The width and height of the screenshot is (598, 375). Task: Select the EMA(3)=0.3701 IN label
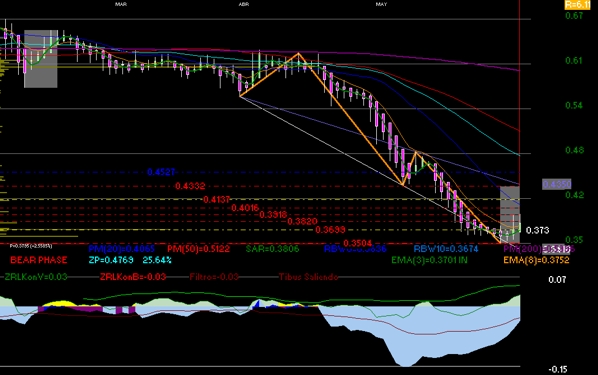[429, 260]
